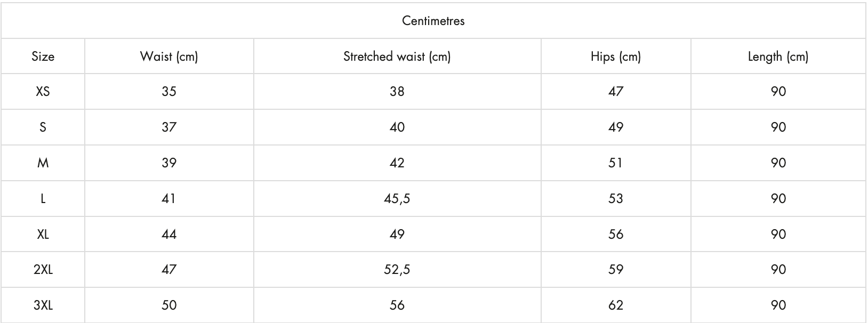Image resolution: width=868 pixels, height=323 pixels.
Task: Click hips value 56 in XL row
Action: coord(616,235)
